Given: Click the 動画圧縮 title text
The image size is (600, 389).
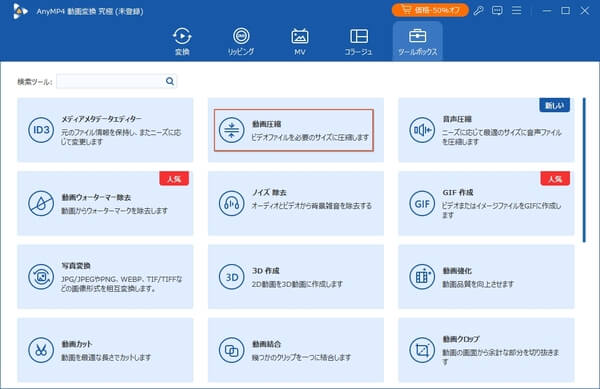Looking at the screenshot, I should [x=267, y=124].
